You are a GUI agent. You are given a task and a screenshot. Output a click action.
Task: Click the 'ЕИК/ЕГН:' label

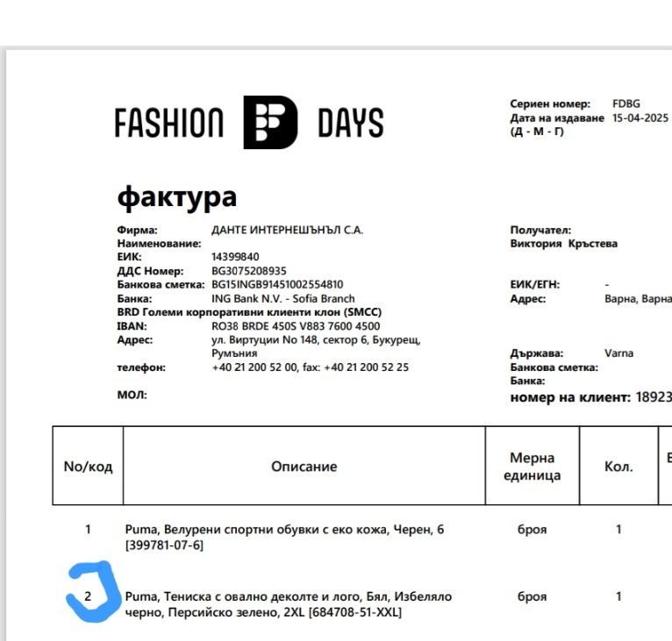pyautogui.click(x=535, y=284)
